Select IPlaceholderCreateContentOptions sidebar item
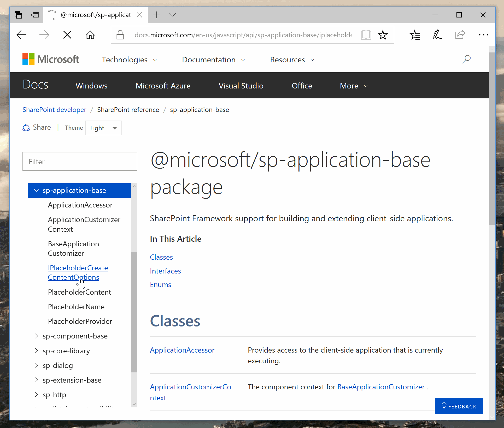The height and width of the screenshot is (428, 504). point(77,272)
